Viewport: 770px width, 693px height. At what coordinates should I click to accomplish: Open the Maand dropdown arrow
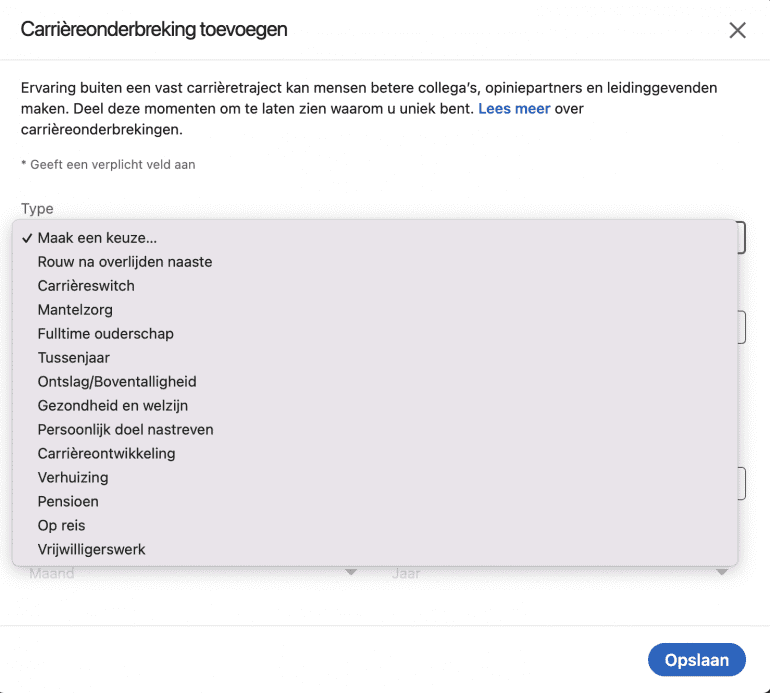point(351,572)
